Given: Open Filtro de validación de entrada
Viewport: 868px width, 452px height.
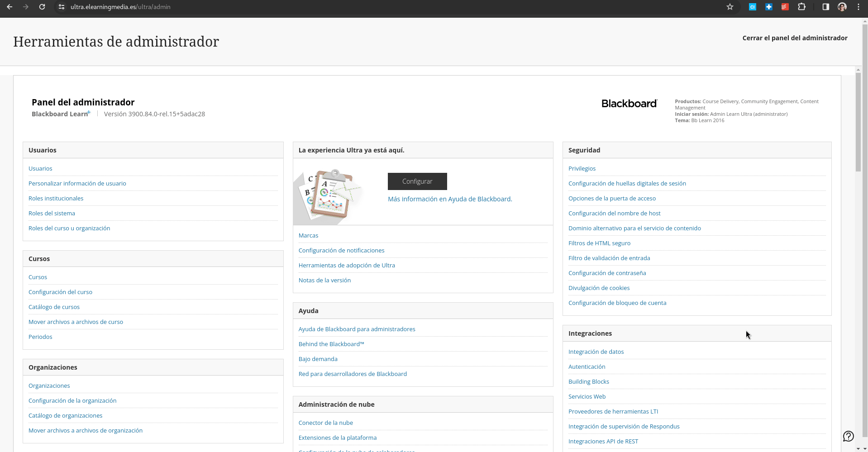Looking at the screenshot, I should pyautogui.click(x=609, y=258).
